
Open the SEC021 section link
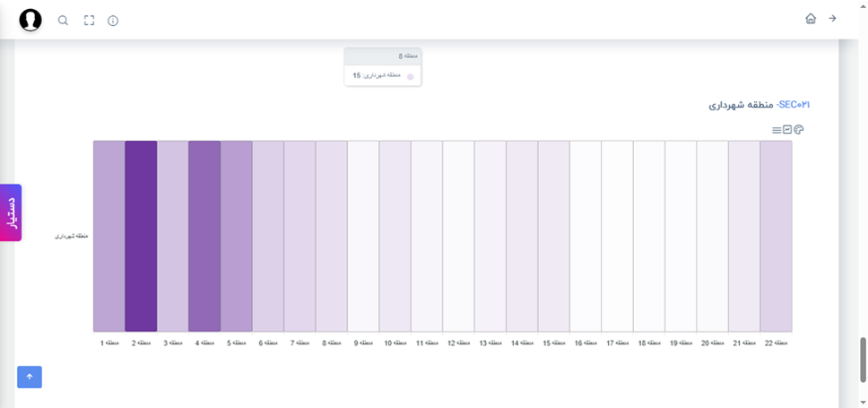click(x=794, y=104)
